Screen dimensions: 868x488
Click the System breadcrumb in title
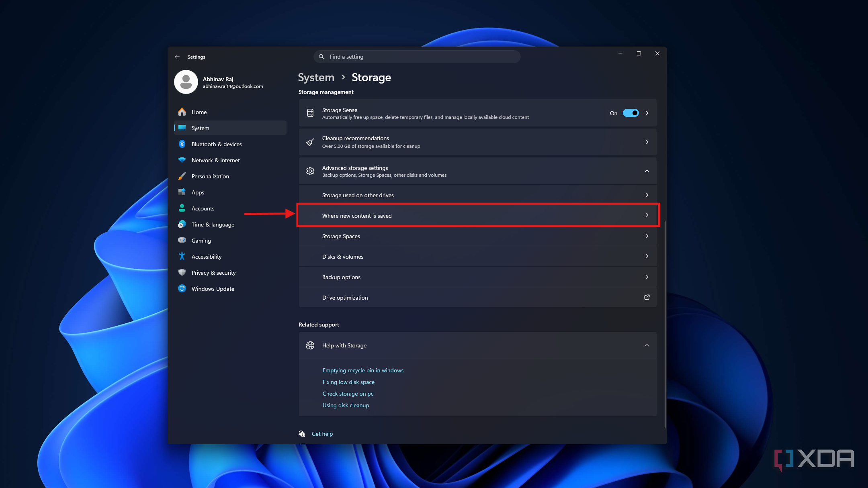[316, 78]
